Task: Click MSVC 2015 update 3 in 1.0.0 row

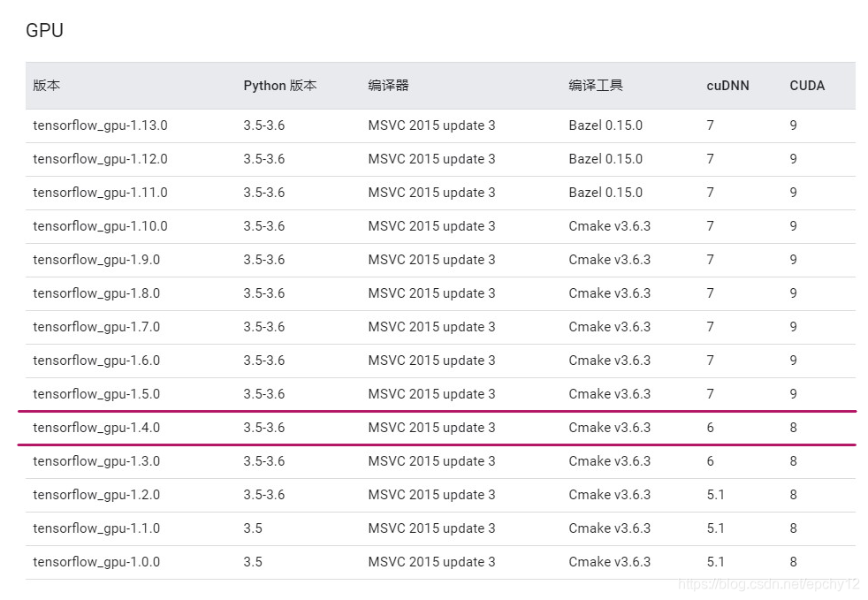Action: point(431,562)
